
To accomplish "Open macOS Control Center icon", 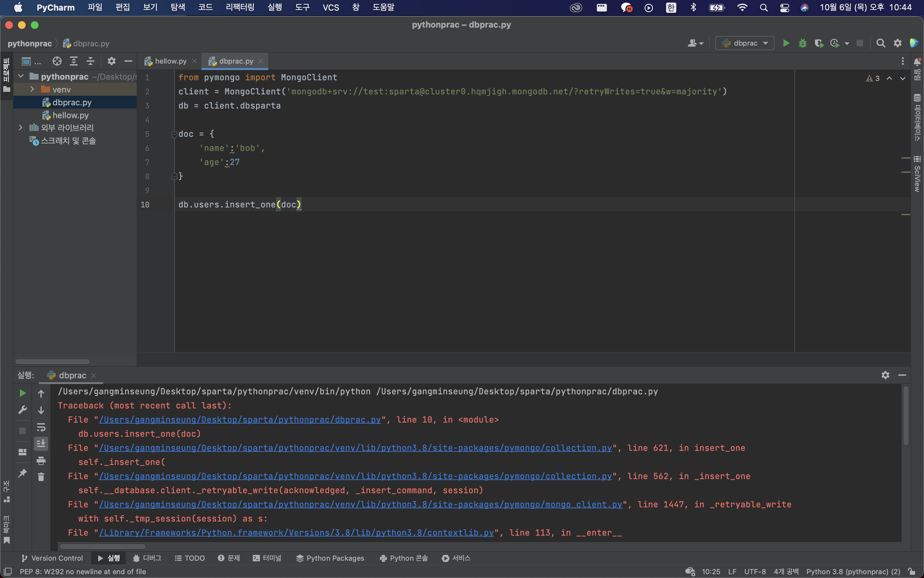I will (x=784, y=7).
